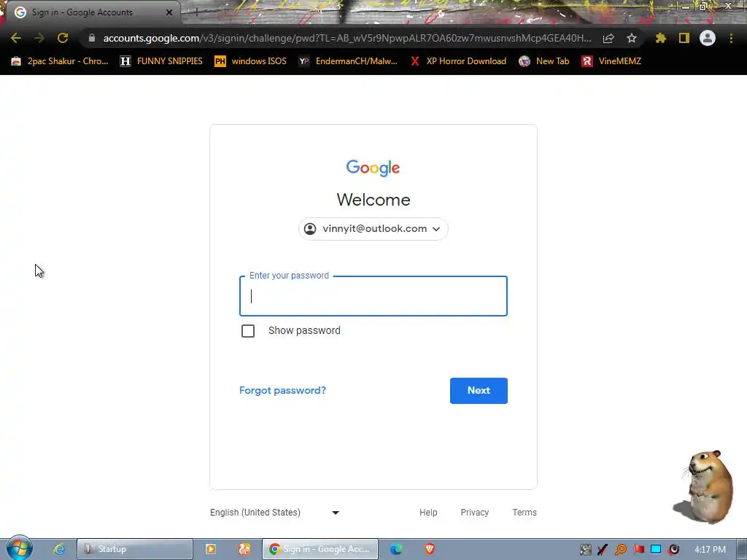The width and height of the screenshot is (747, 560).
Task: Close the Google Accounts tab
Action: [169, 12]
